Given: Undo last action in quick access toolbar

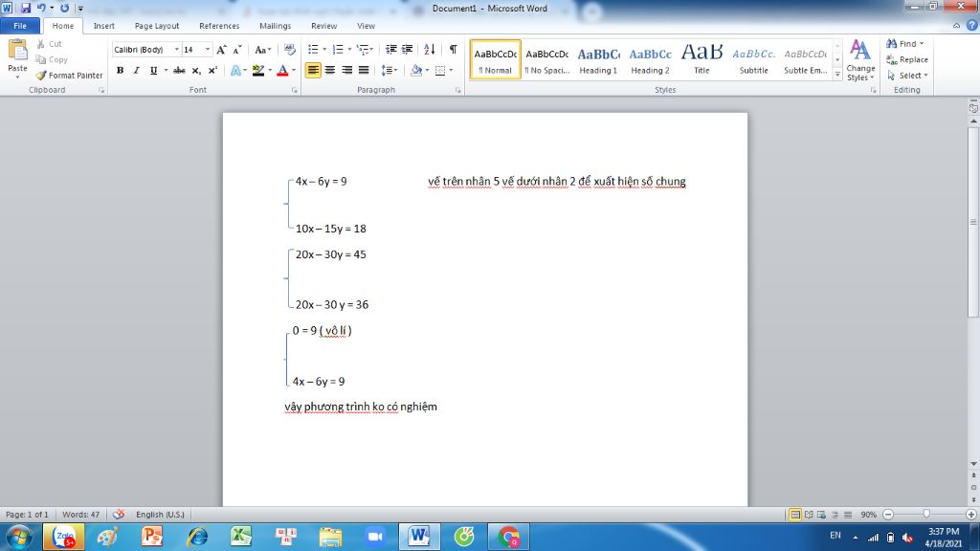Looking at the screenshot, I should 41,8.
